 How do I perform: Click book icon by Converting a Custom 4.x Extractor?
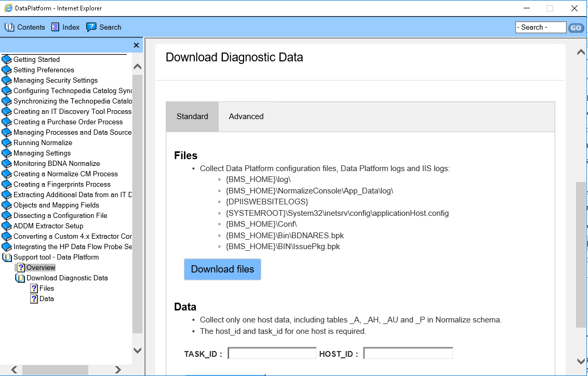[7, 236]
